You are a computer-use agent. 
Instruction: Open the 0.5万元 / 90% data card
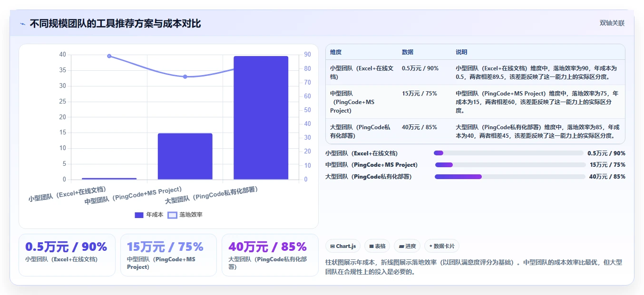[x=67, y=255]
